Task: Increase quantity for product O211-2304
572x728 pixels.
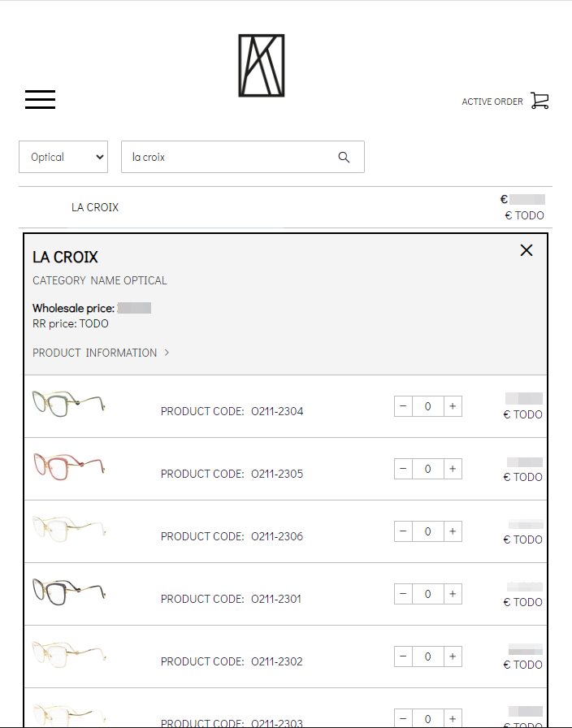Action: pos(453,406)
